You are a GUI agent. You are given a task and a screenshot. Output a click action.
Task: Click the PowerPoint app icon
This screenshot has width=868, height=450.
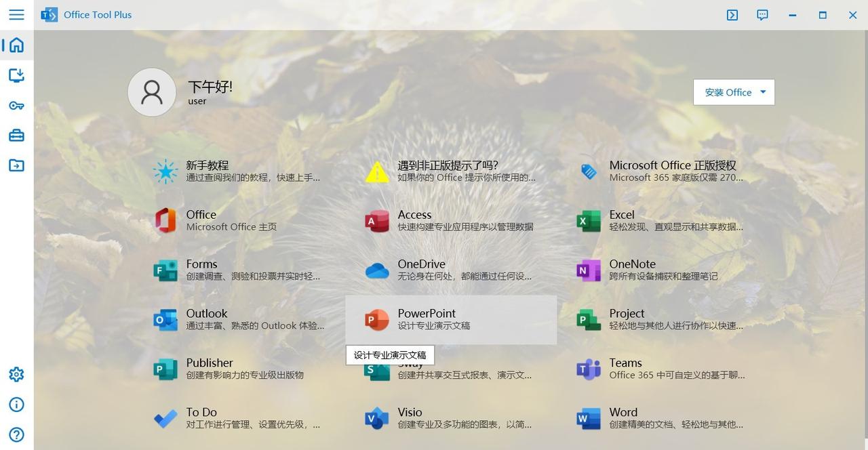coord(377,320)
